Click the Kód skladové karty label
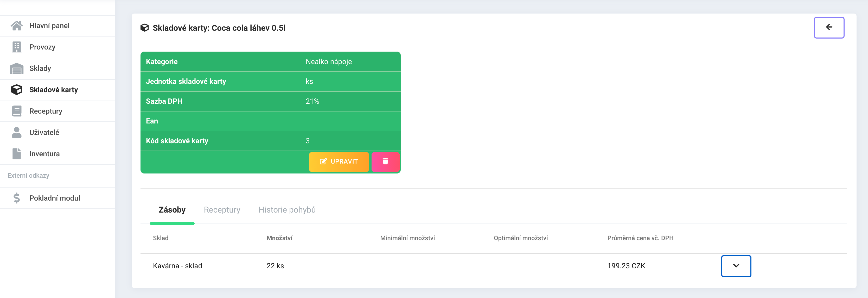This screenshot has height=298, width=868. 177,141
